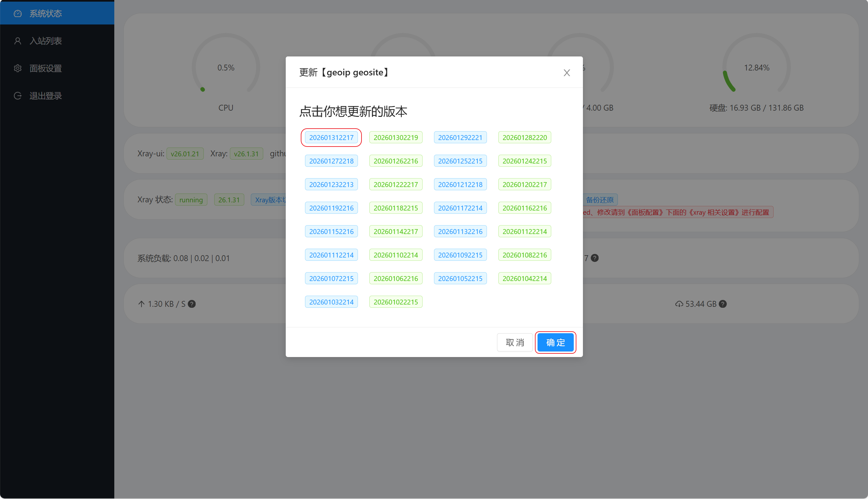Viewport: 868px width, 499px height.
Task: Choose version tag 202601272218
Action: [x=331, y=161]
